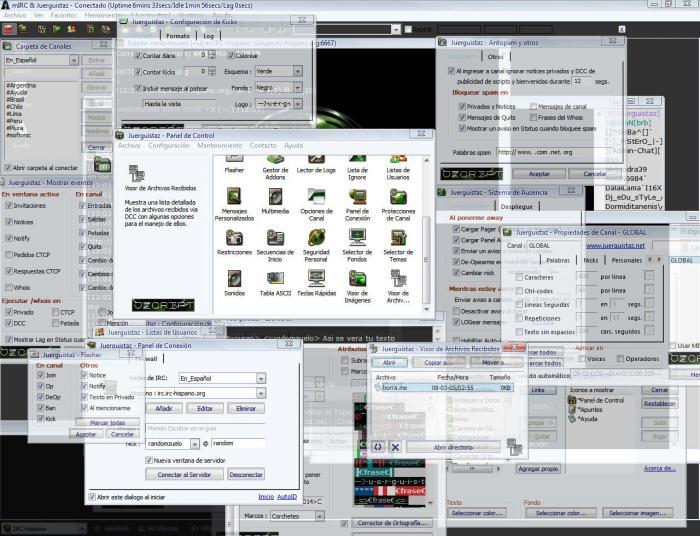Select the Panel de Control icon in Iconos a mostrar
The width and height of the screenshot is (700, 536).
point(596,400)
